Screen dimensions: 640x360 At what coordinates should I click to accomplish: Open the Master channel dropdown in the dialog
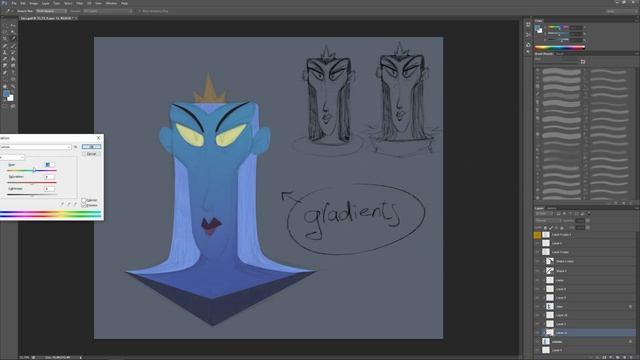pos(12,158)
